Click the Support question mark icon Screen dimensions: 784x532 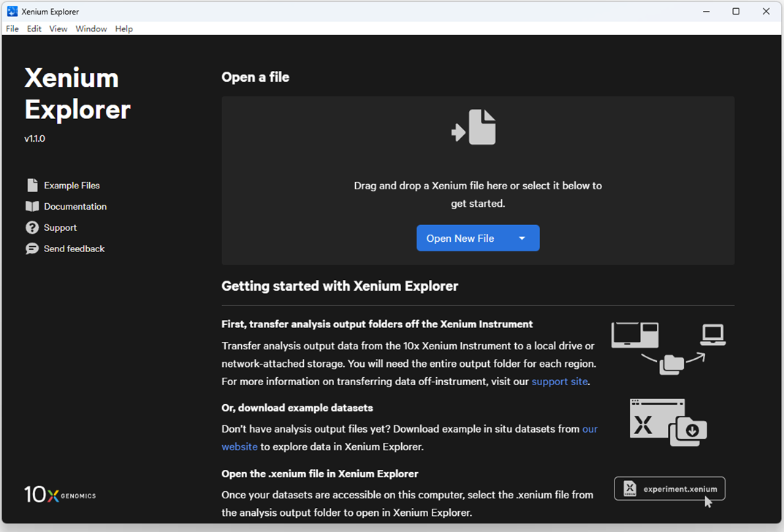(32, 228)
